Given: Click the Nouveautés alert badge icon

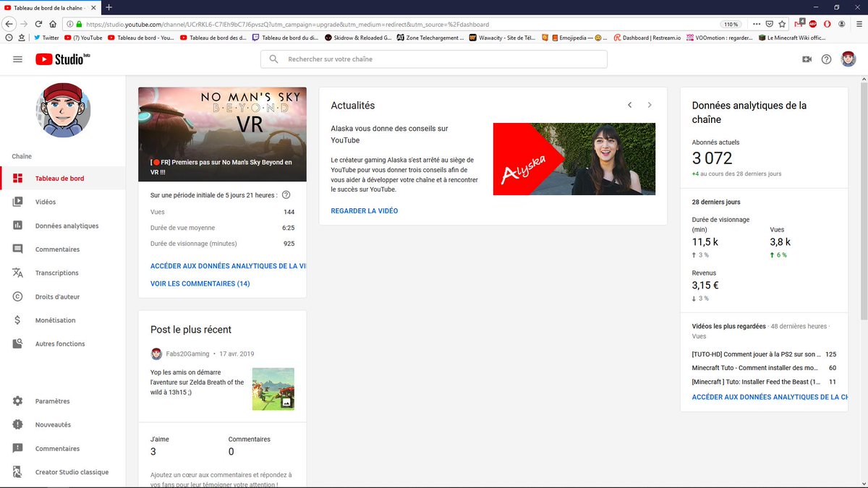Looking at the screenshot, I should point(18,425).
